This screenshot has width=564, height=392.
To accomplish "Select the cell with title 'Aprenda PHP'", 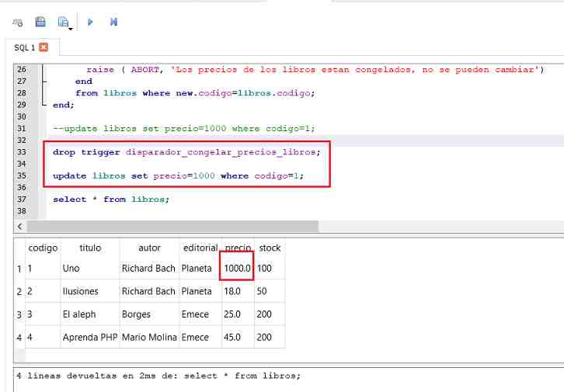I will coord(90,338).
